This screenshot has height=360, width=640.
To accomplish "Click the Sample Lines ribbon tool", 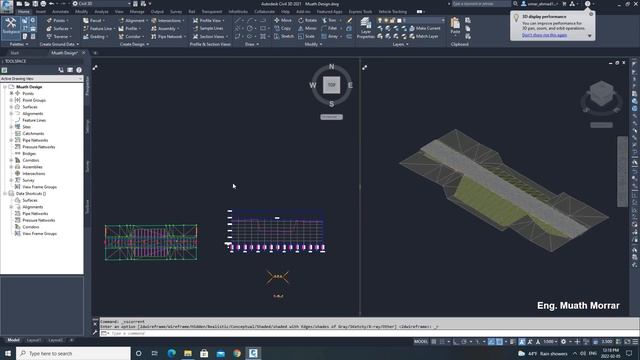I will point(208,29).
